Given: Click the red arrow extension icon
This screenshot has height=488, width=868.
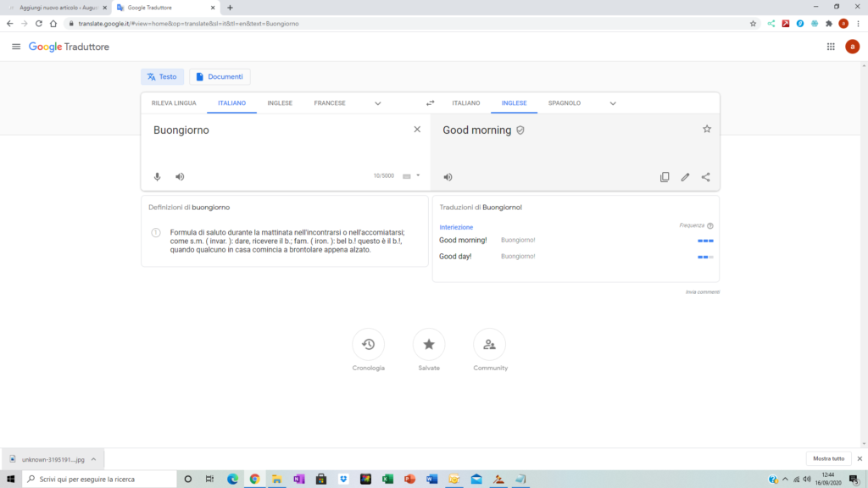Looking at the screenshot, I should [786, 24].
